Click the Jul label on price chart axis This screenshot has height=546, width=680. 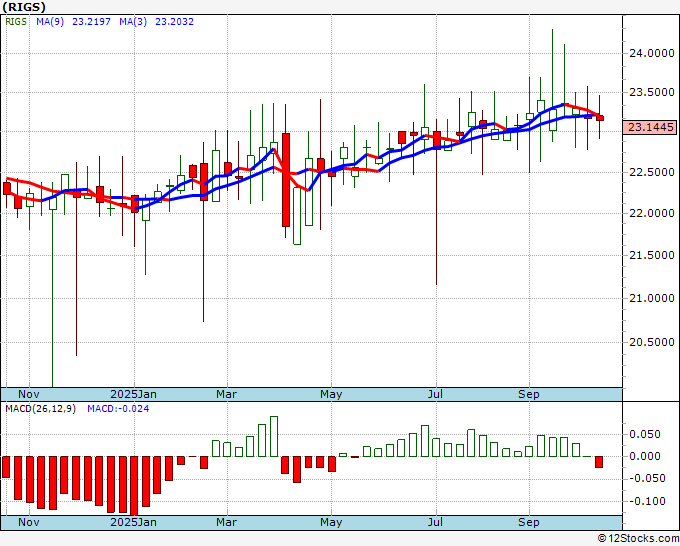(x=435, y=394)
